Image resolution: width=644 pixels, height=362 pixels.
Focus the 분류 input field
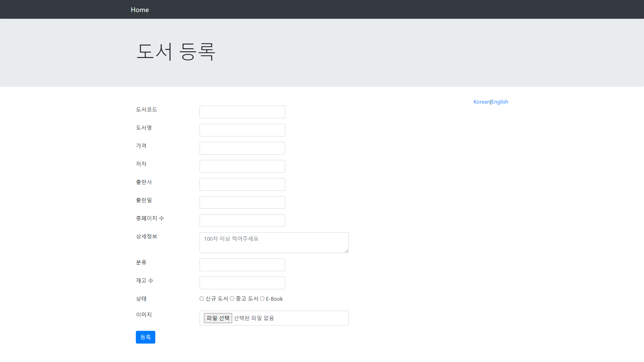[242, 265]
